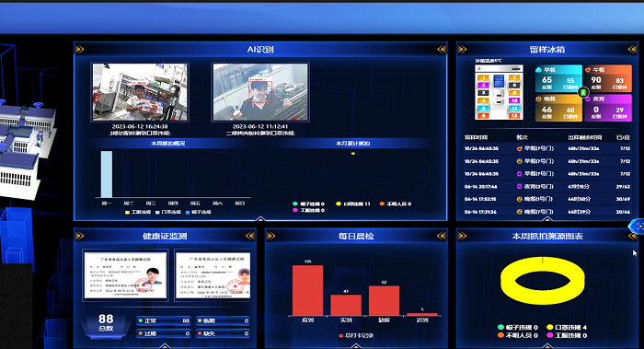
Task: Select the 本月累计抓拍 section header
Action: pyautogui.click(x=352, y=144)
